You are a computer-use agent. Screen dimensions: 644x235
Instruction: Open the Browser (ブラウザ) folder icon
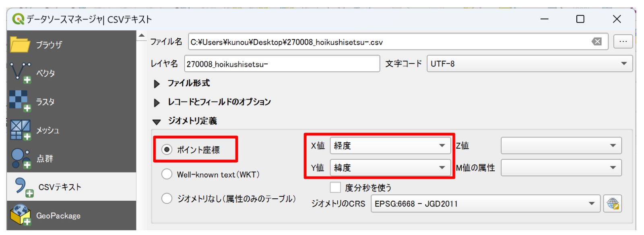tap(20, 44)
